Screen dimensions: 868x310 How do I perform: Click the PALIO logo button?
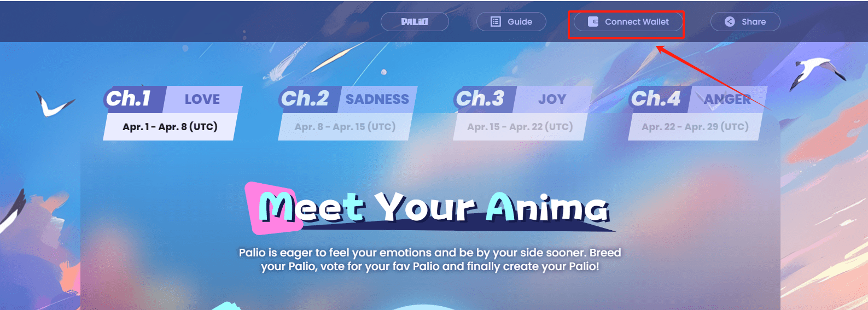point(415,22)
